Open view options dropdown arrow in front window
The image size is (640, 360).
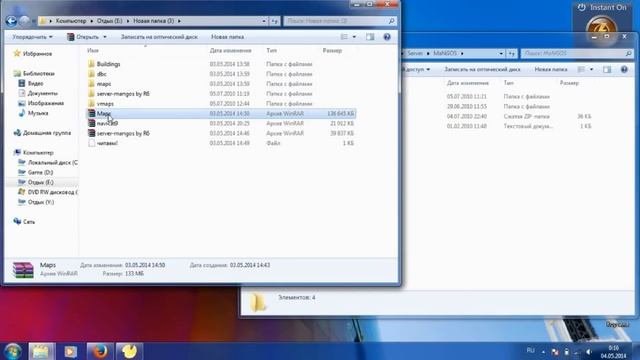[354, 37]
